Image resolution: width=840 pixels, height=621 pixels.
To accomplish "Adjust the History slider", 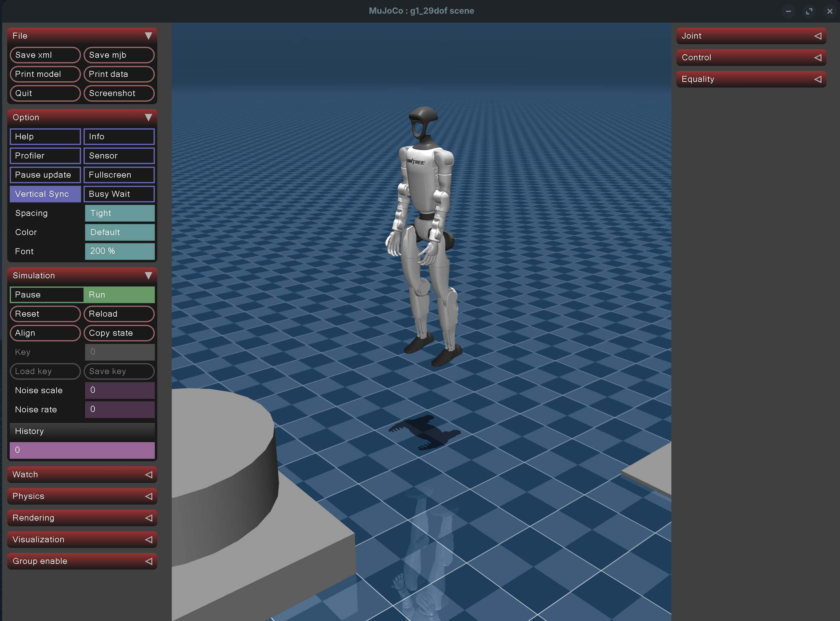I will (82, 450).
